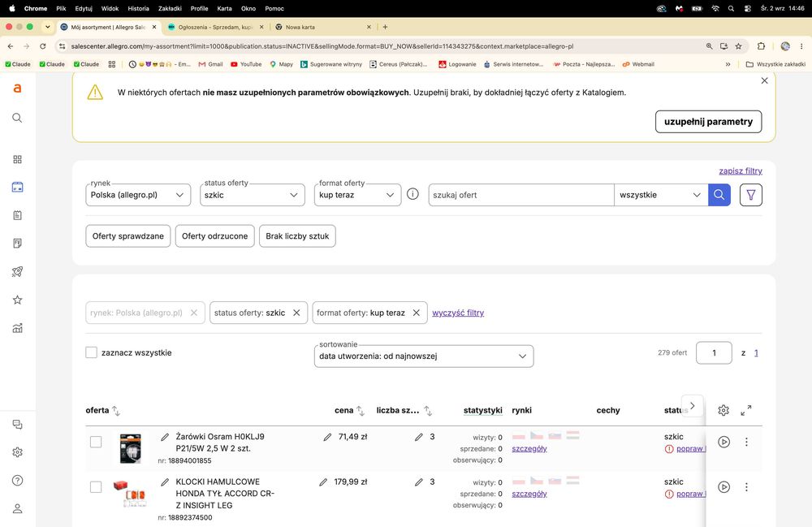Open the format oferty kup teraz dropdown
Screen dimensions: 812x527
[x=357, y=195]
